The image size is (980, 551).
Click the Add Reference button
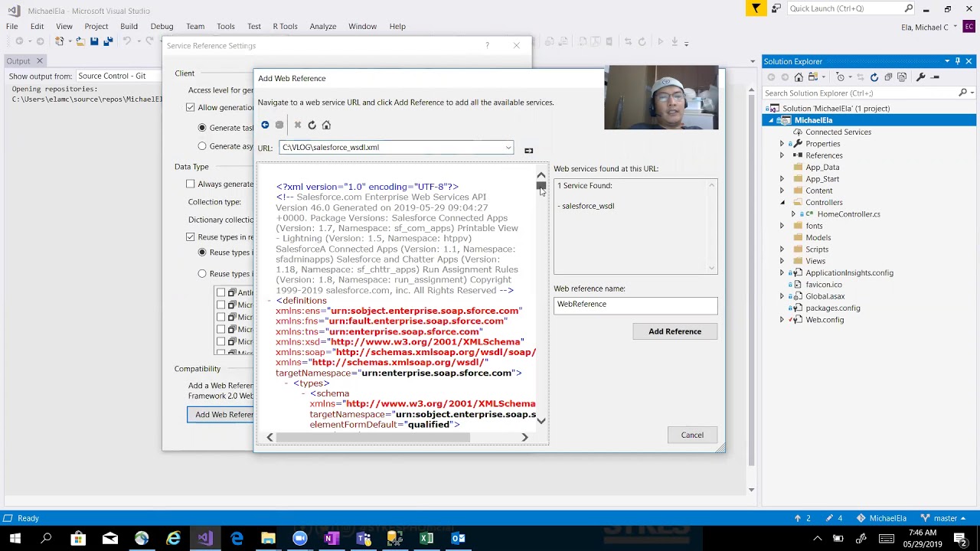coord(675,331)
